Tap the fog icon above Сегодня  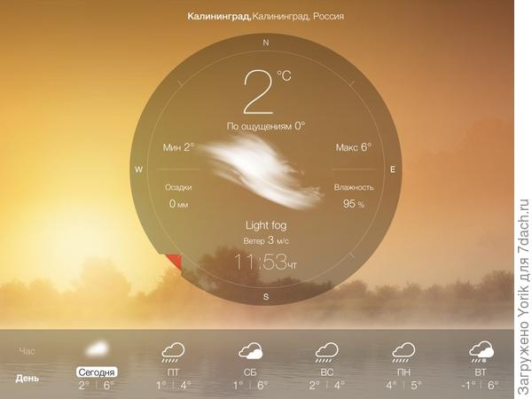pos(97,348)
